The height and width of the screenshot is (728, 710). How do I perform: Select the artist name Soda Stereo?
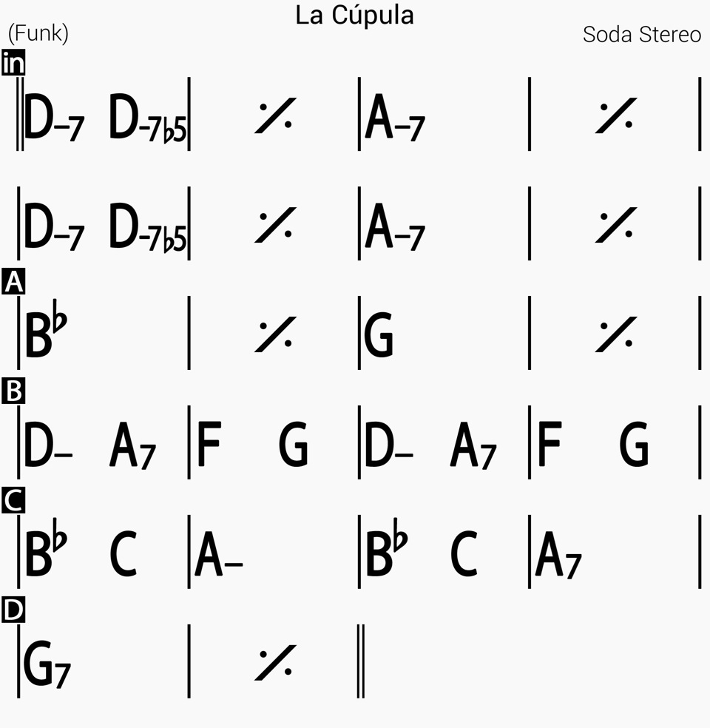click(642, 34)
